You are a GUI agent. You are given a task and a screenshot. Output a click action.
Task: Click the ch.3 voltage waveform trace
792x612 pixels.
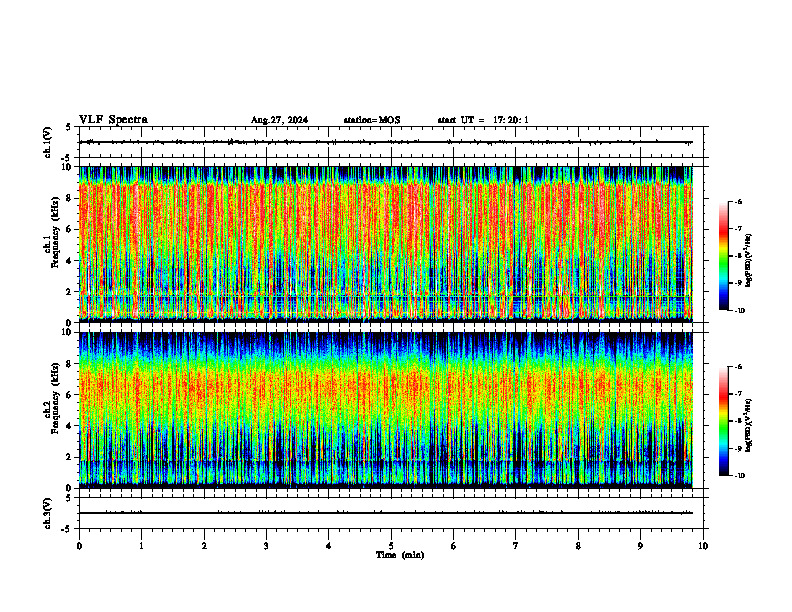pyautogui.click(x=386, y=513)
